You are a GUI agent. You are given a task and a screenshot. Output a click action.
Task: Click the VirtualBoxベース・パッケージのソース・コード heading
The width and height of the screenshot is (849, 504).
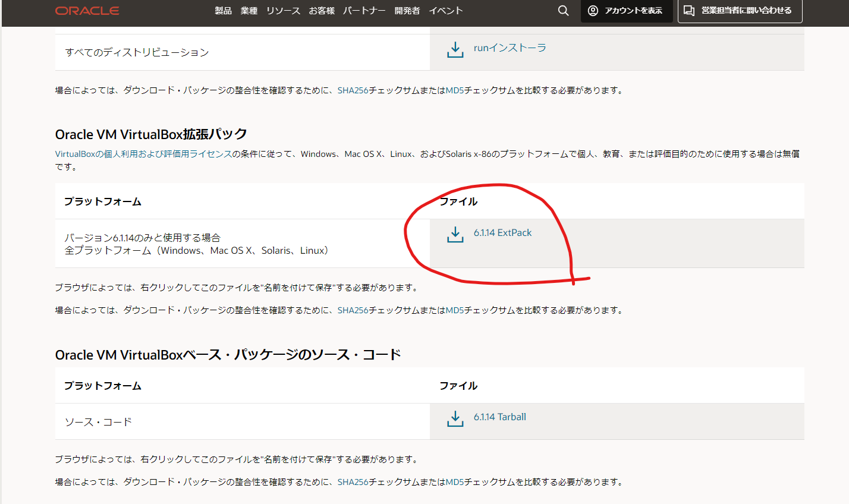(228, 355)
